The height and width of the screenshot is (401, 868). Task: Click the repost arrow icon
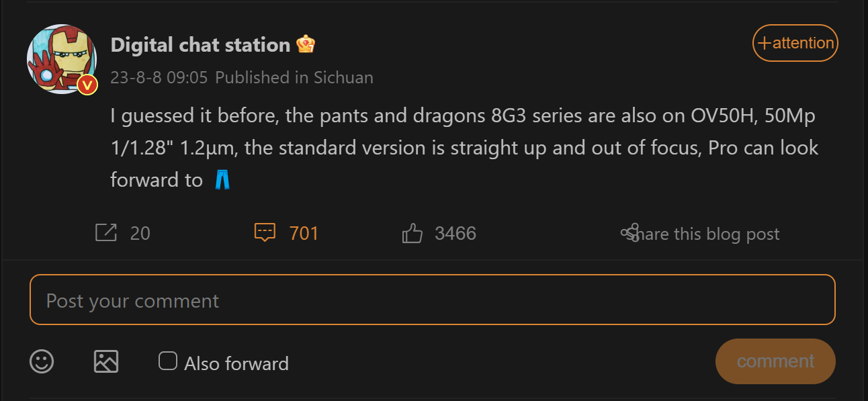pyautogui.click(x=106, y=233)
